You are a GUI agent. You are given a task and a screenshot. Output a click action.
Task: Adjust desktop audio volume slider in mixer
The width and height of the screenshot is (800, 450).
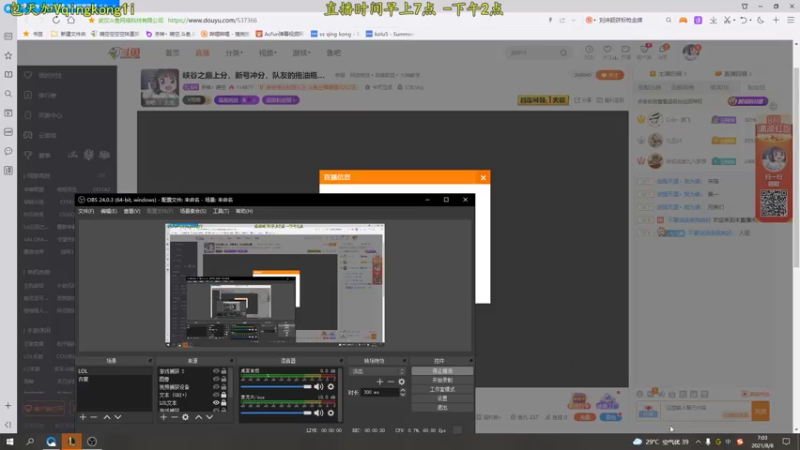(x=276, y=387)
